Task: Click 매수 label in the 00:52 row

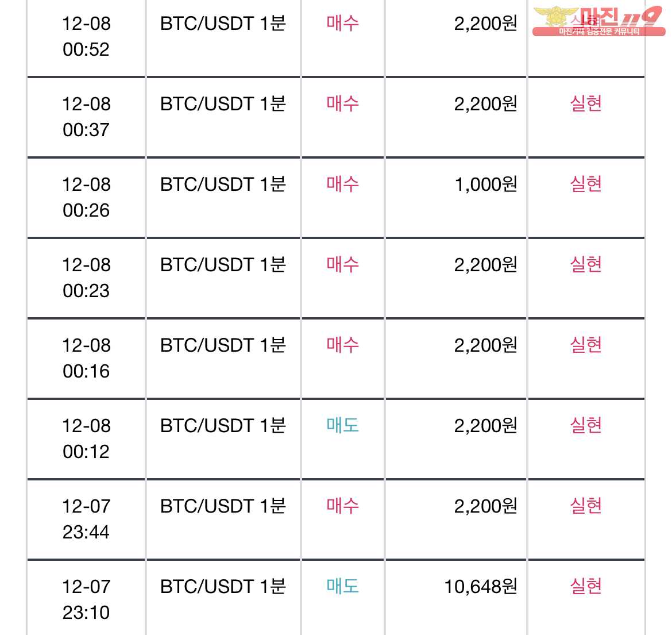Action: pos(342,23)
